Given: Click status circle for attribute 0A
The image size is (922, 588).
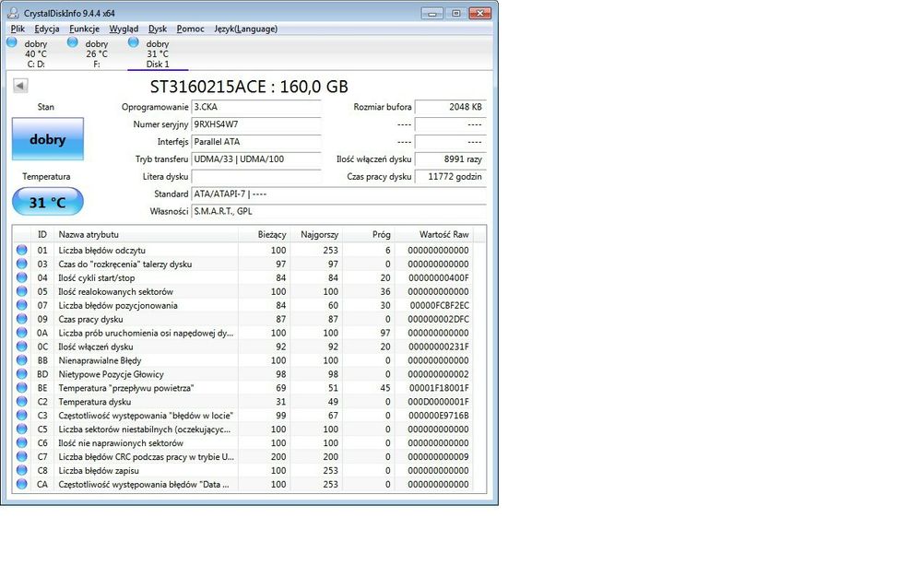Looking at the screenshot, I should [x=22, y=332].
